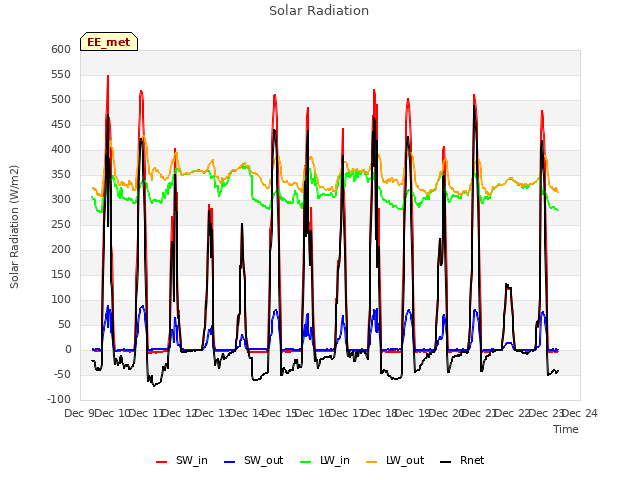640x480 pixels.
Task: Click the blue SW_out legend swatch
Action: 230,462
